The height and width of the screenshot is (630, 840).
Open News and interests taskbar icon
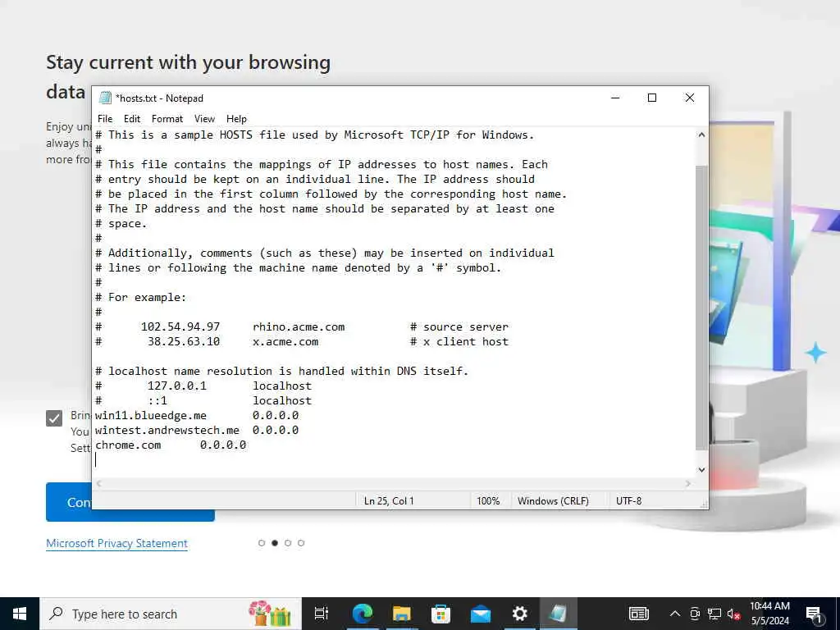(638, 614)
